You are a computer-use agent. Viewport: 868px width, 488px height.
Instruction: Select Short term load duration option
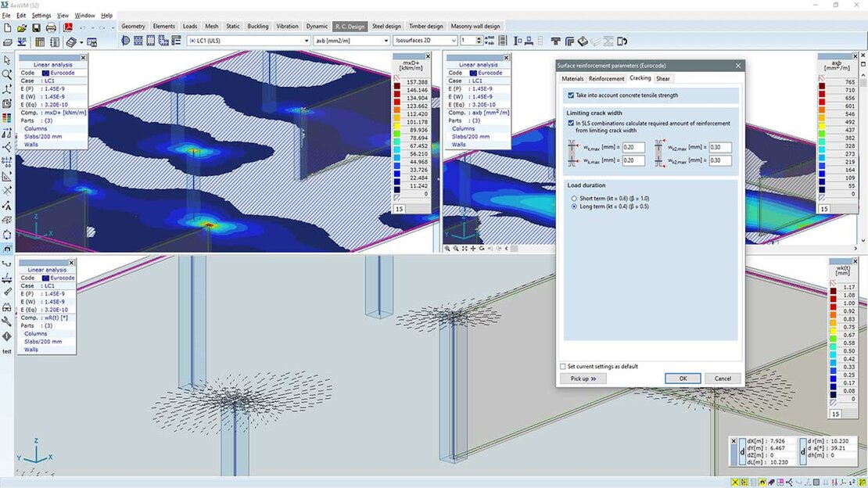click(x=575, y=199)
